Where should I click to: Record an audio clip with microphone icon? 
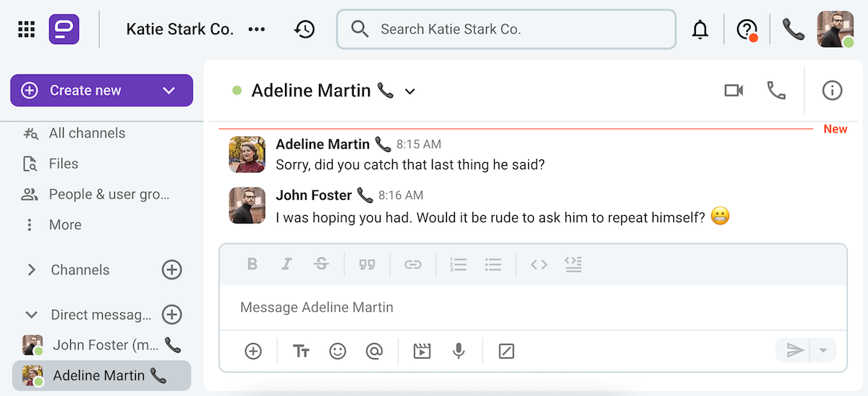[x=458, y=351]
